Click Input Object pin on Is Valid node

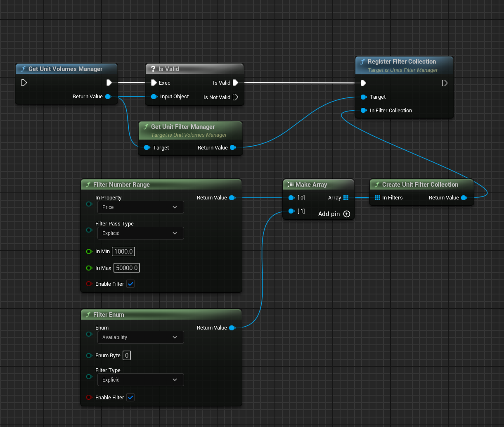click(x=154, y=97)
